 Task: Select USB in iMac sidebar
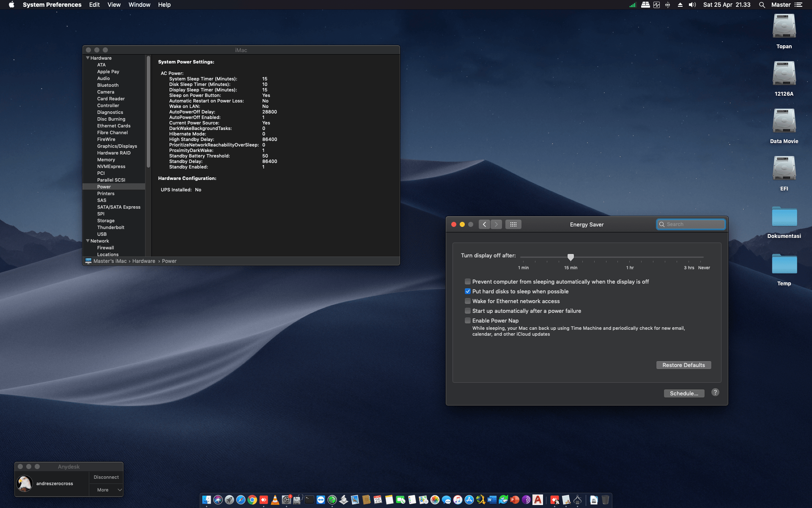click(102, 234)
